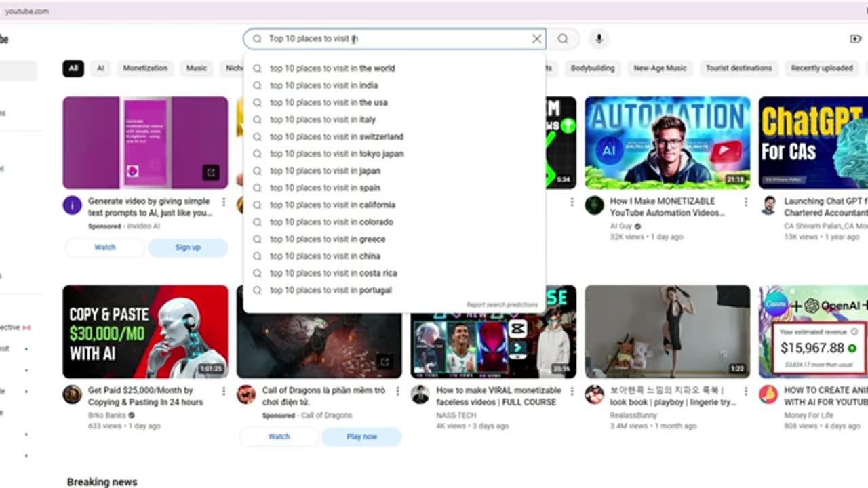Click the Brko Banks channel name

click(107, 415)
